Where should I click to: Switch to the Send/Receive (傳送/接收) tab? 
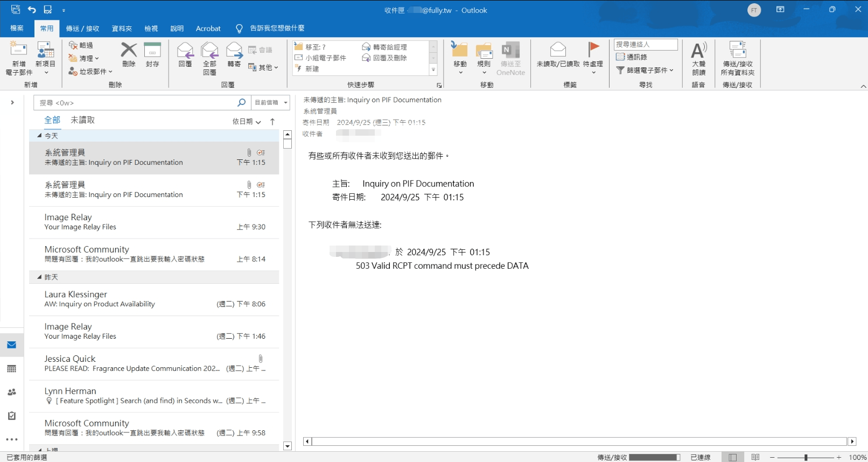(x=82, y=28)
